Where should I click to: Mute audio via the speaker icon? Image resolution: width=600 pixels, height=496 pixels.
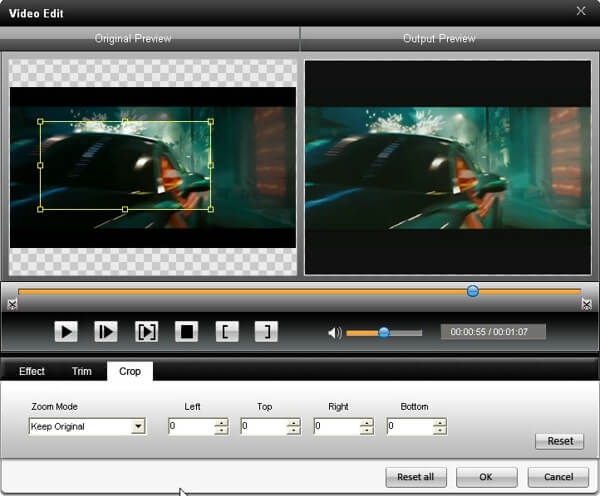click(335, 333)
